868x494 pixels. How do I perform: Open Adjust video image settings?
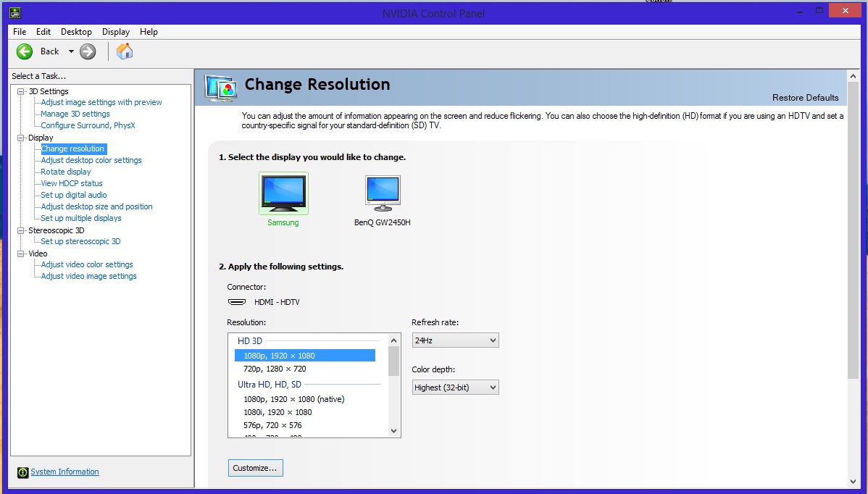88,277
